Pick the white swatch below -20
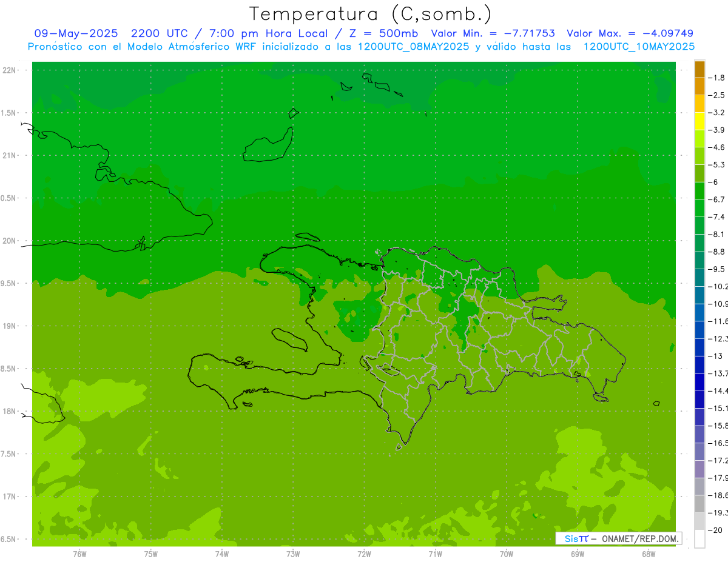 [x=699, y=538]
